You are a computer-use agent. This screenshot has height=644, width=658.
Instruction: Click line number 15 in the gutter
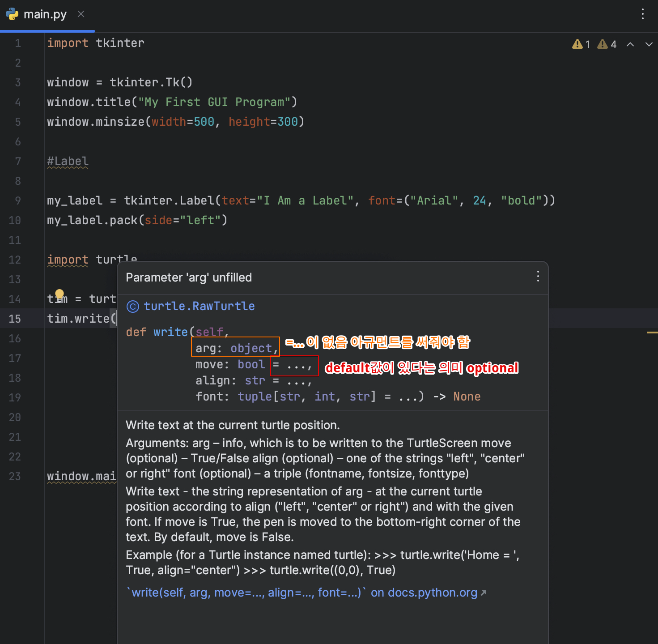click(15, 319)
